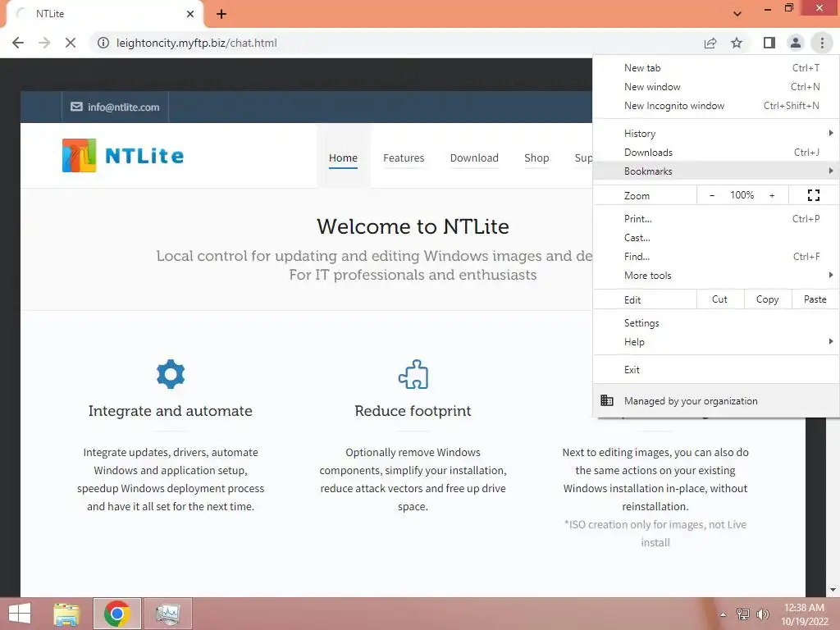View site information icon in address bar
Viewport: 840px width, 630px height.
pyautogui.click(x=103, y=43)
